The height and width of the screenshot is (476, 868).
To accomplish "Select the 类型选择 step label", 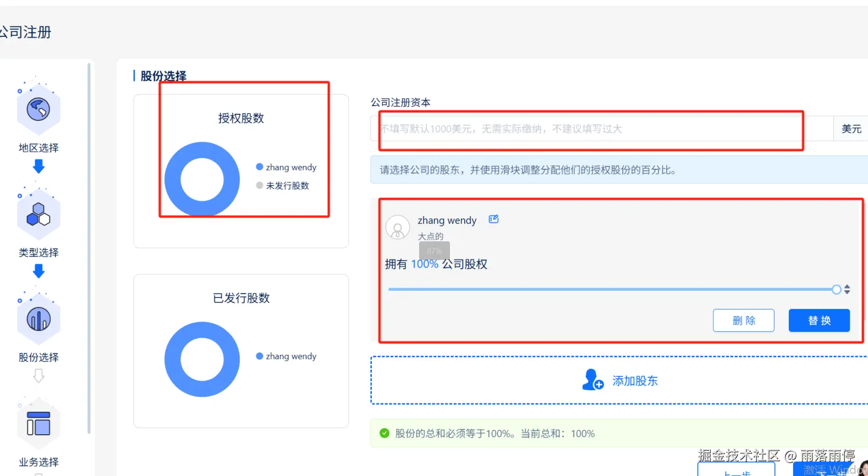I will (x=39, y=253).
